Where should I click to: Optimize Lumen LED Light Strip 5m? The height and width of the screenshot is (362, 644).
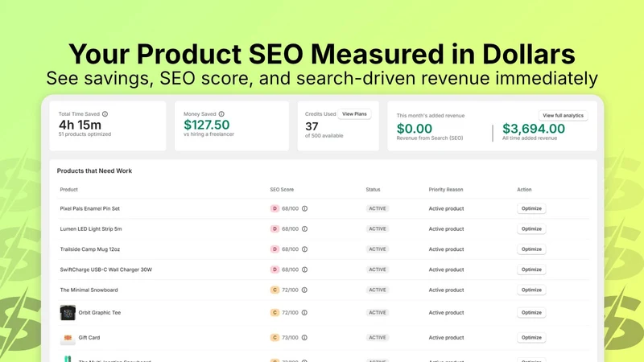point(531,229)
